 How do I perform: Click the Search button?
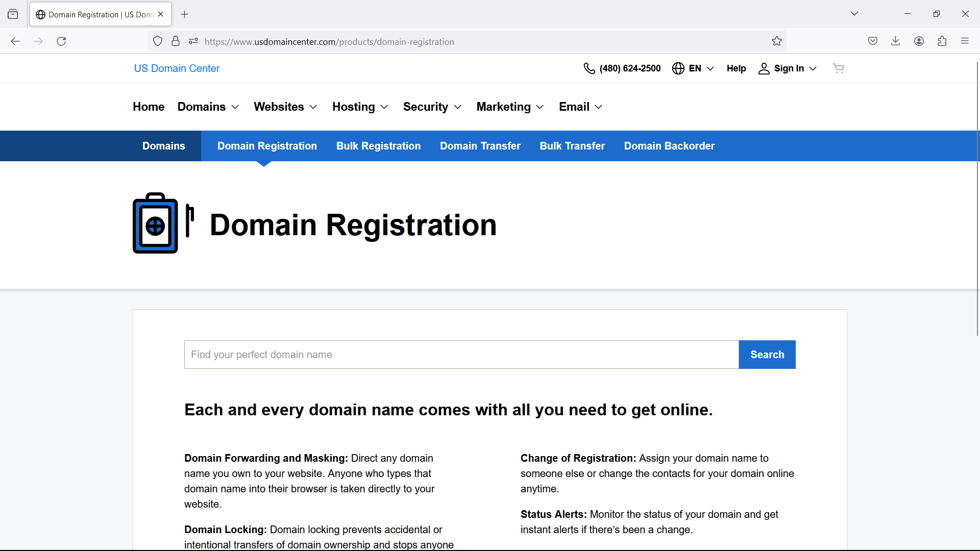click(x=767, y=354)
